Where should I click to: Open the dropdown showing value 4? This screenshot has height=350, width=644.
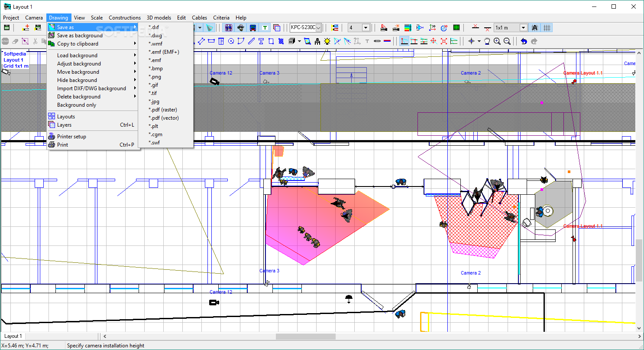point(366,28)
